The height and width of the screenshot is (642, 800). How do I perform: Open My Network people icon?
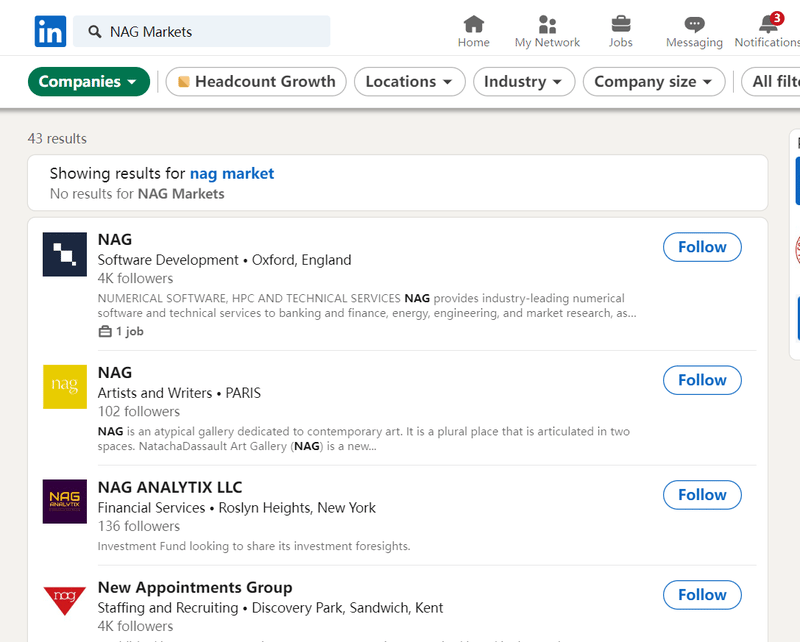pos(547,24)
